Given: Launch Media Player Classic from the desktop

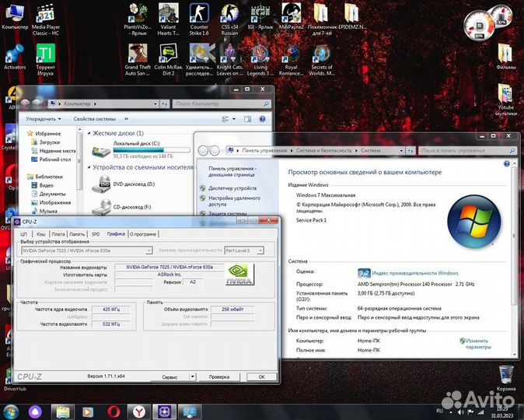Looking at the screenshot, I should (x=46, y=16).
